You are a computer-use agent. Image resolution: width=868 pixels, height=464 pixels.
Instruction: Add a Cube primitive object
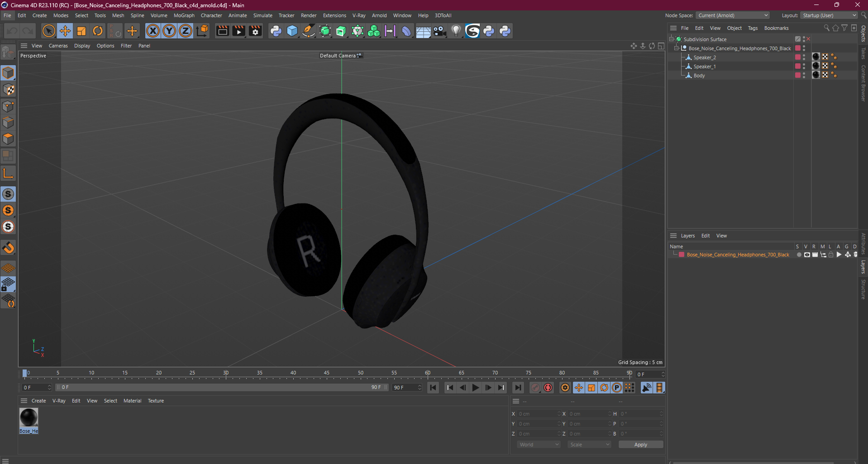pyautogui.click(x=292, y=31)
